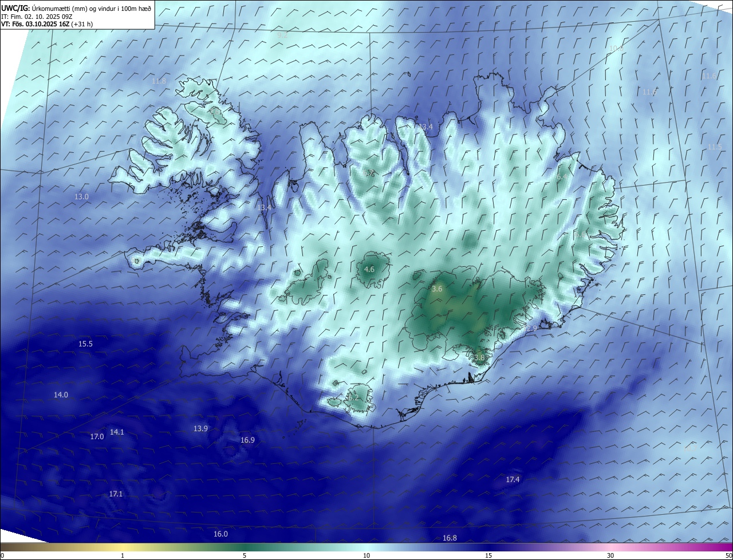Click the 11.8 value over the Westfjords
The width and height of the screenshot is (733, 560).
click(159, 81)
